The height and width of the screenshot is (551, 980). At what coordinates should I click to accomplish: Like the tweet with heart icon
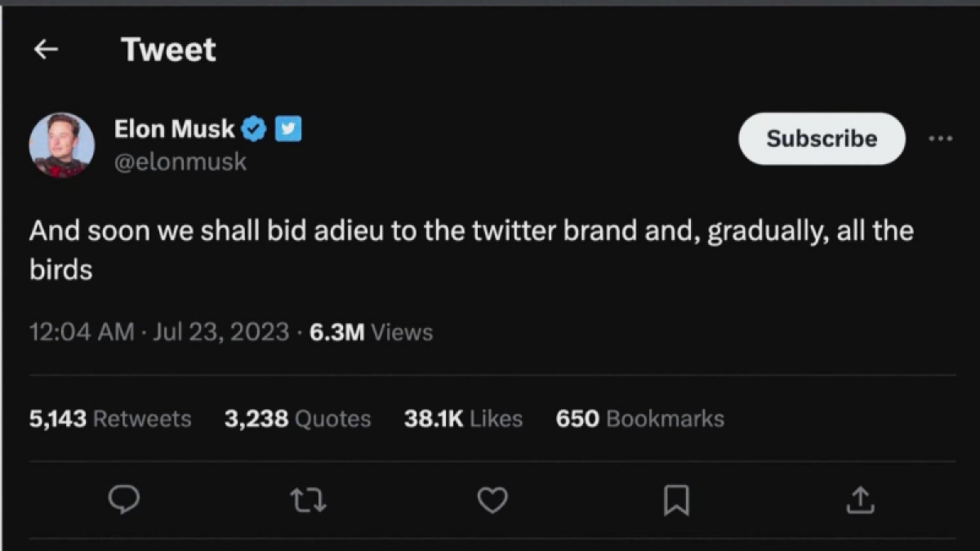pos(492,500)
